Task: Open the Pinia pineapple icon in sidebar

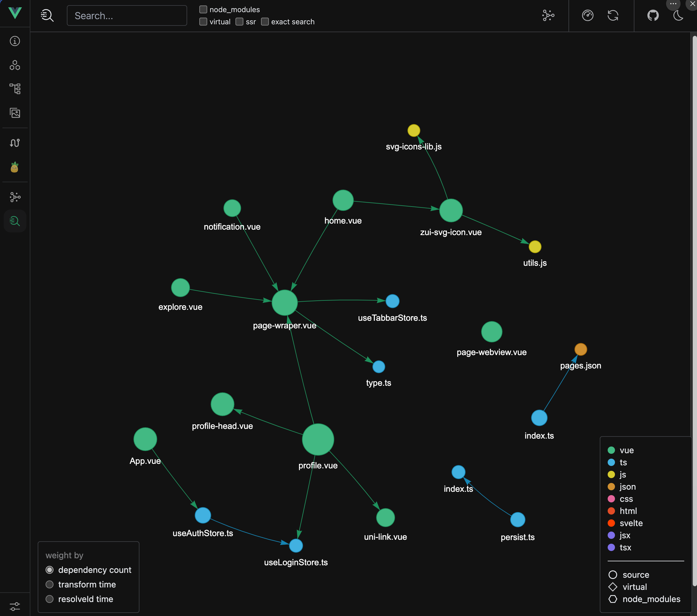Action: pos(15,167)
